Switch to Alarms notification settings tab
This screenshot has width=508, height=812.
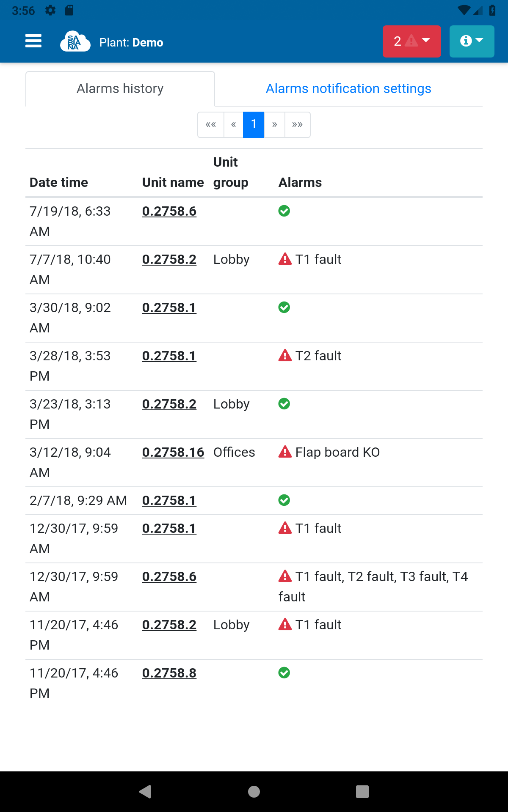coord(348,88)
